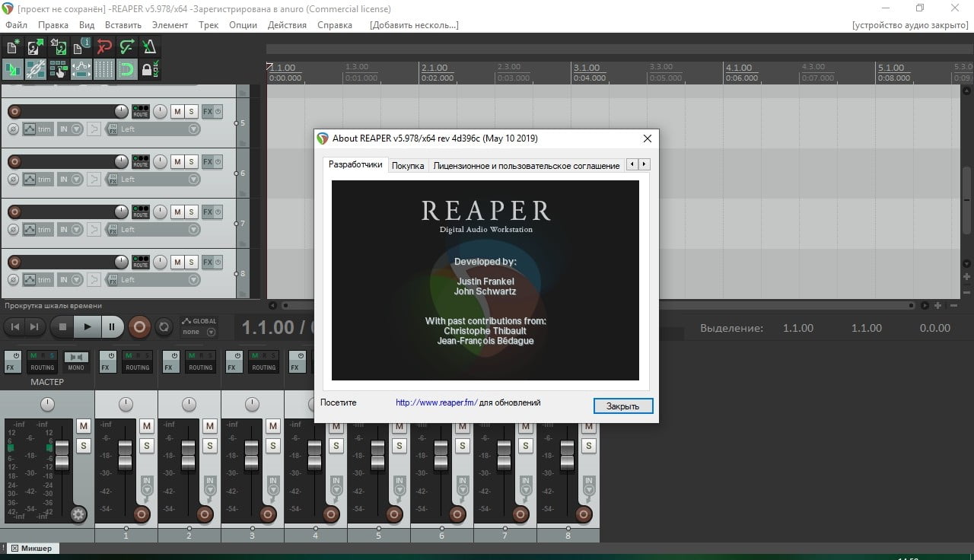Viewport: 974px width, 560px height.
Task: Click the Закрыть button in About dialog
Action: pyautogui.click(x=622, y=406)
